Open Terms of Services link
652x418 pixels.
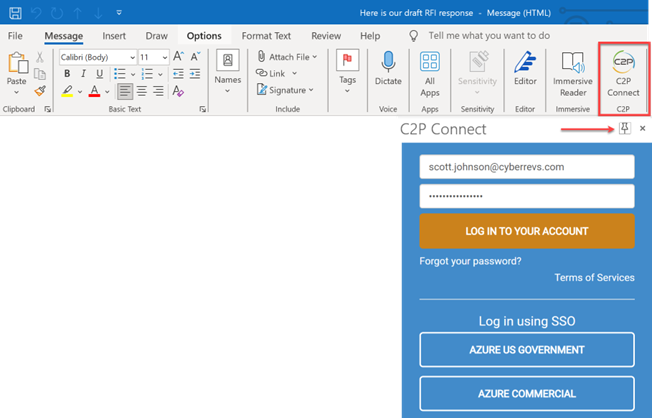tap(594, 277)
